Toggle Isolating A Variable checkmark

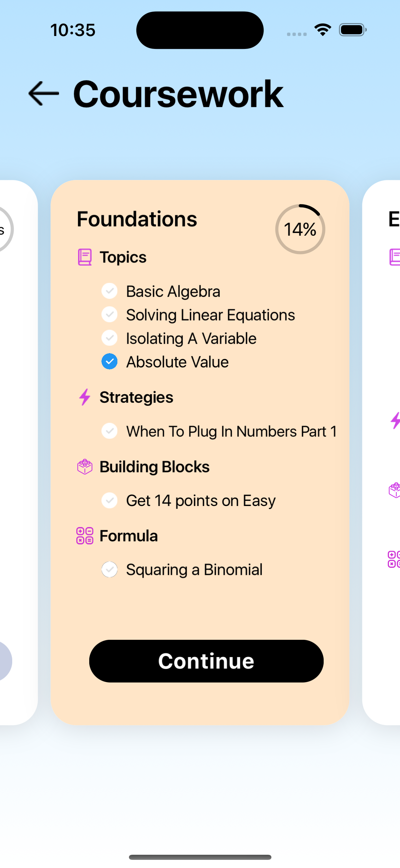click(110, 338)
